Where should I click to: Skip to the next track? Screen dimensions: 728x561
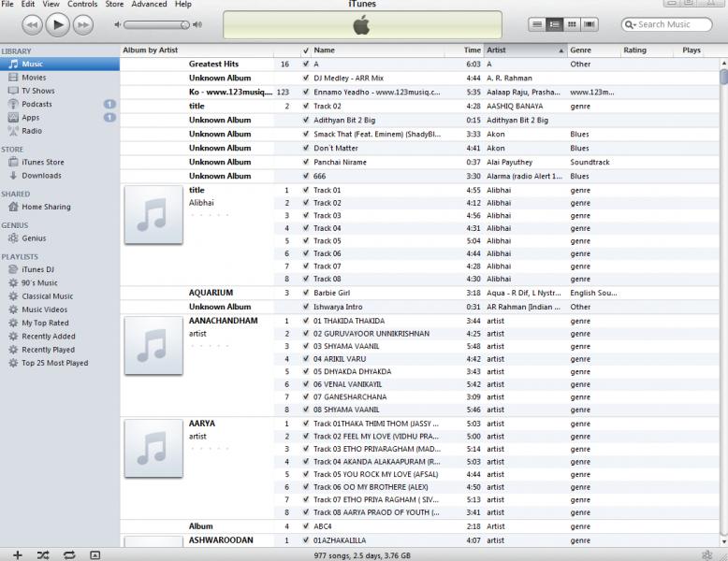pos(83,24)
